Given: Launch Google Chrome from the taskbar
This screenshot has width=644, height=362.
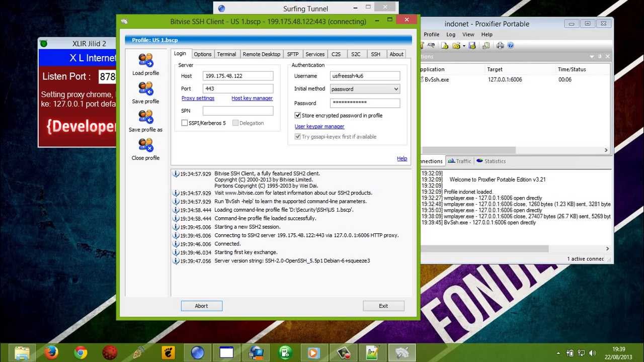Looking at the screenshot, I should click(80, 352).
